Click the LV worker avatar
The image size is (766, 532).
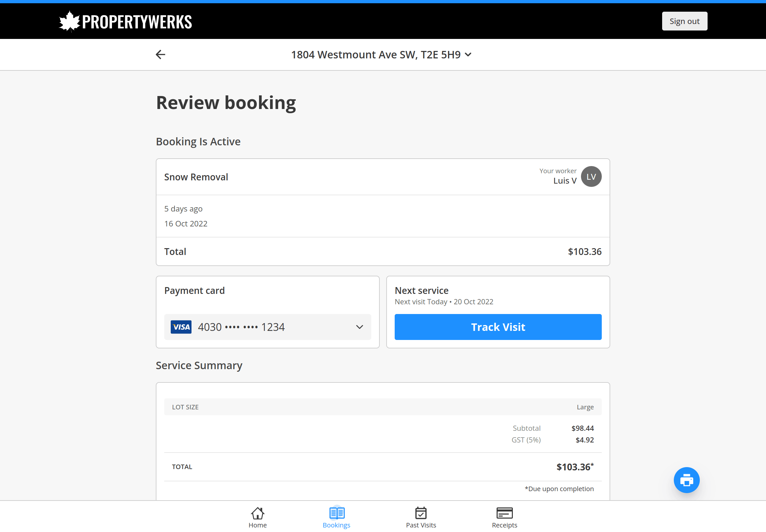591,177
